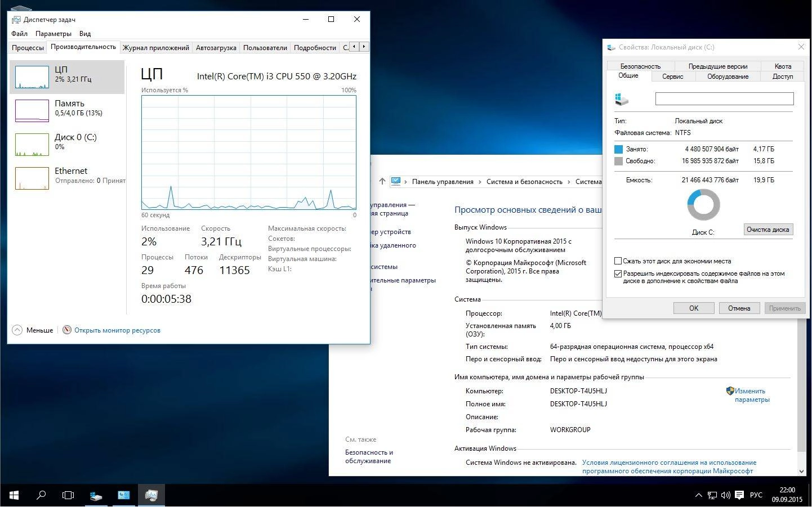Switch to the Журнал приложений tab
This screenshot has width=812, height=507.
(x=156, y=48)
